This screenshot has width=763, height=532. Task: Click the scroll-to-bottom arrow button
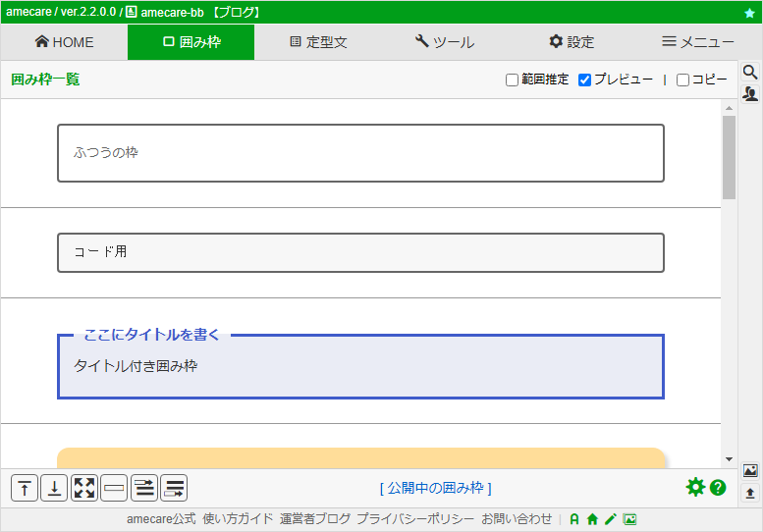(55, 488)
